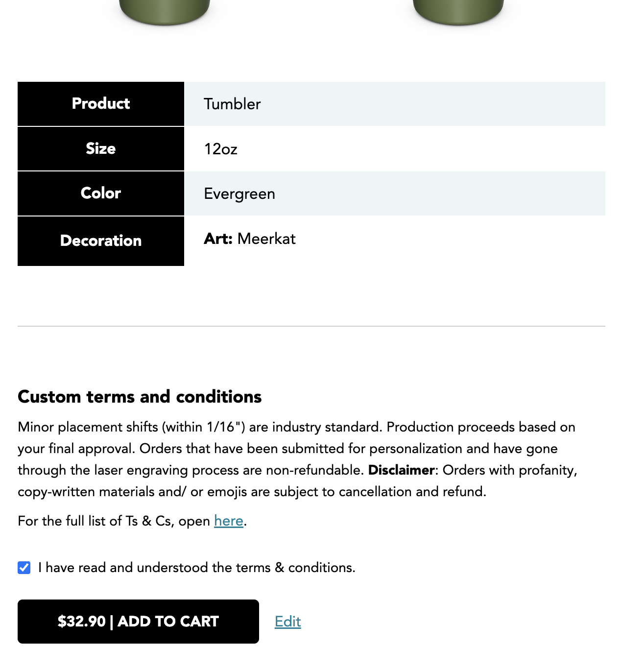Open the full Ts & Cs 'here' link
This screenshot has width=622, height=672.
229,521
